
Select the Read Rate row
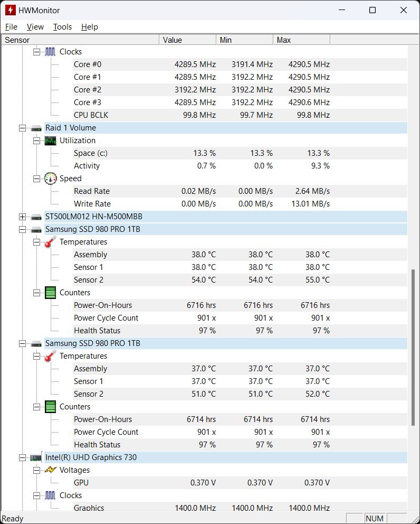click(240, 192)
